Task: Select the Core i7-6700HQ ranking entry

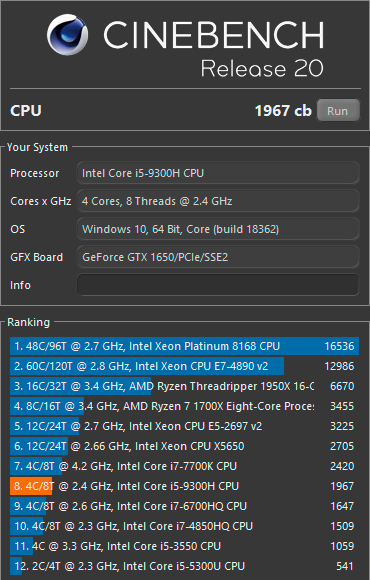Action: 184,506
